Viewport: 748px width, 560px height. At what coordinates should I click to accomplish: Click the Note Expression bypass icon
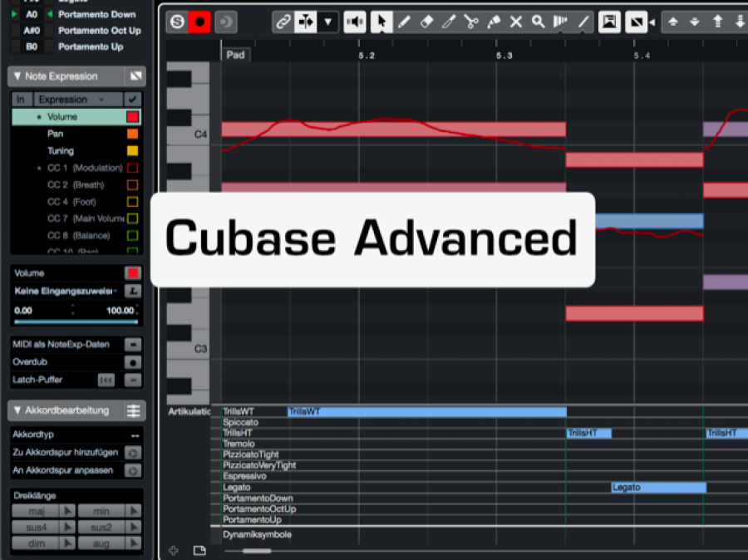[x=135, y=76]
